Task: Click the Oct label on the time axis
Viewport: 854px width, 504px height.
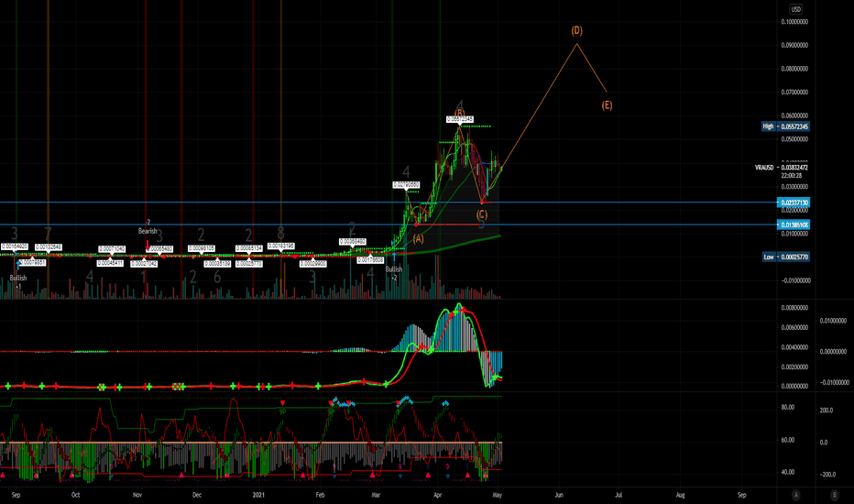Action: pos(76,495)
